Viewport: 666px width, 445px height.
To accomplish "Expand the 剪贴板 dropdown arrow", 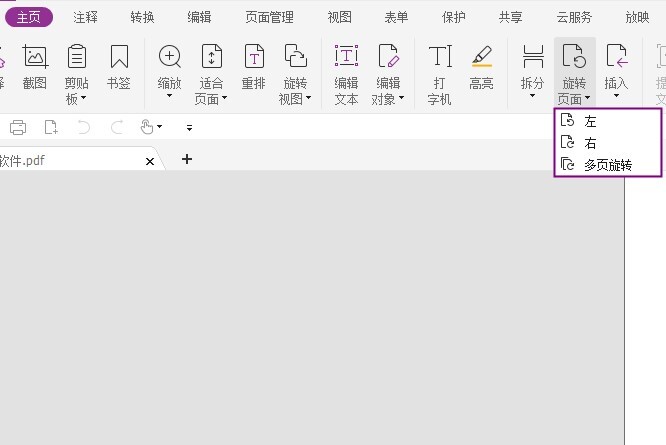I will coord(84,98).
